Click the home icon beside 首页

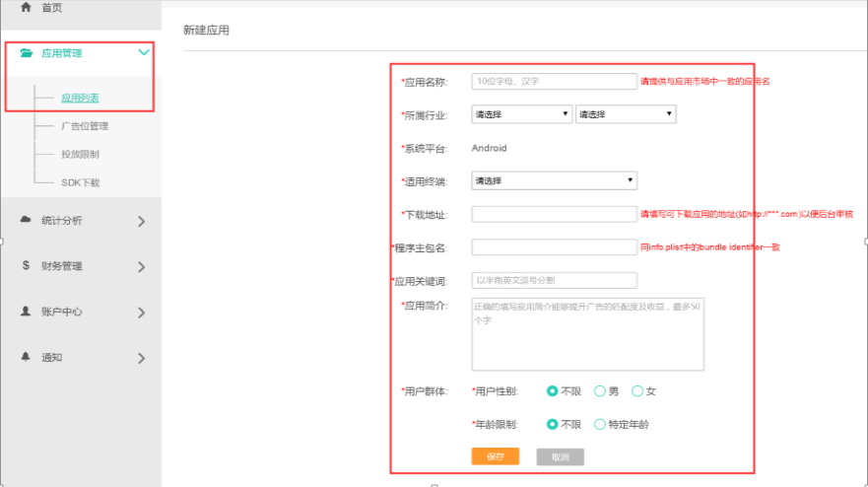[x=26, y=8]
